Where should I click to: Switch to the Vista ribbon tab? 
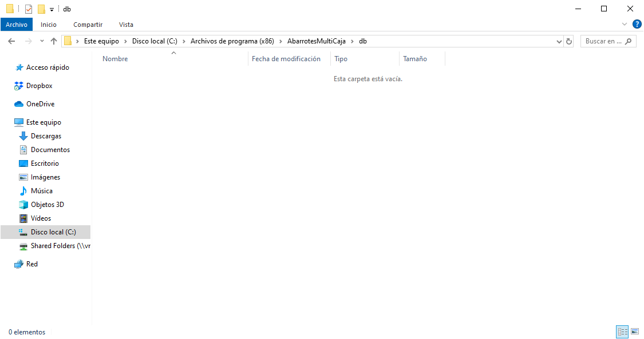click(126, 25)
